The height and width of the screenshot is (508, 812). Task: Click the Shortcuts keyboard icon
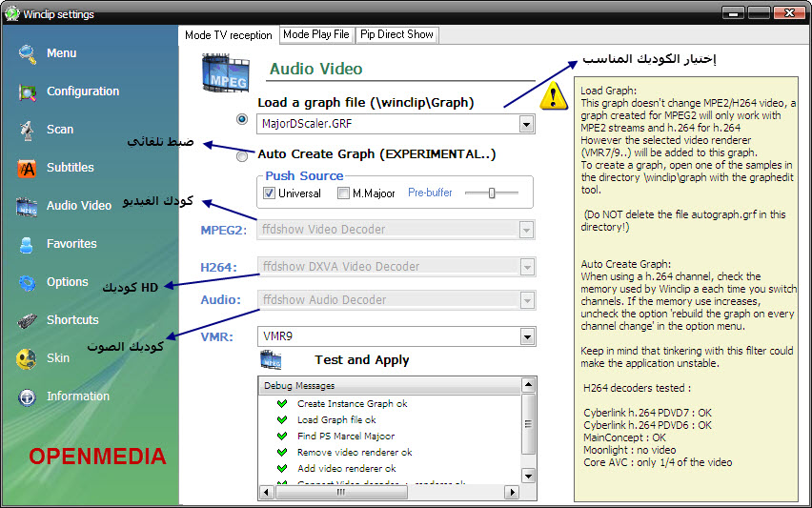tap(27, 321)
